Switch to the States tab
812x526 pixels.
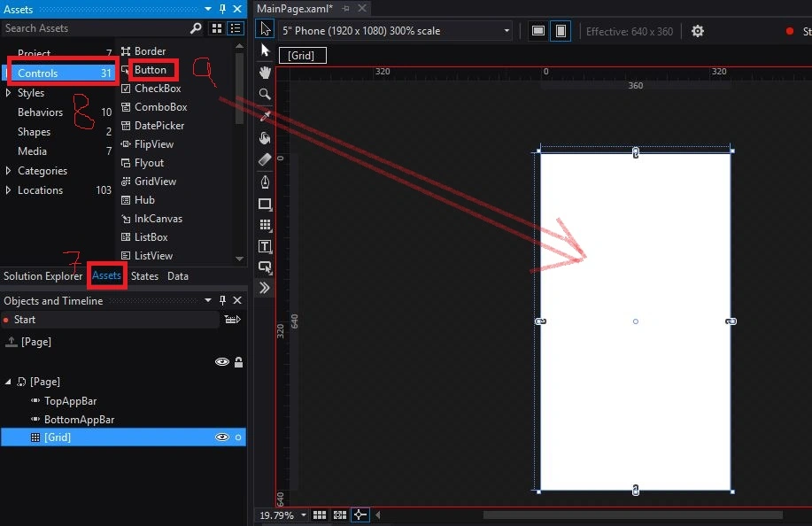[x=144, y=276]
